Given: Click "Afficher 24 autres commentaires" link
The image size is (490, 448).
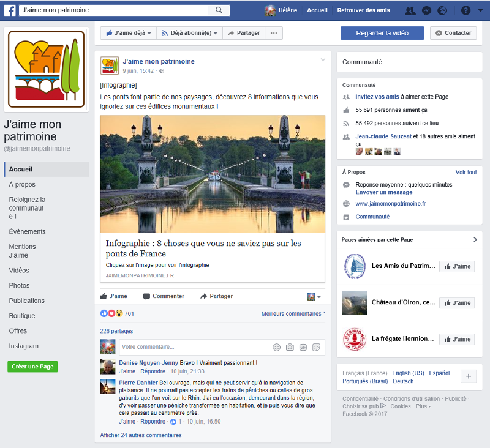Looking at the screenshot, I should pyautogui.click(x=141, y=435).
